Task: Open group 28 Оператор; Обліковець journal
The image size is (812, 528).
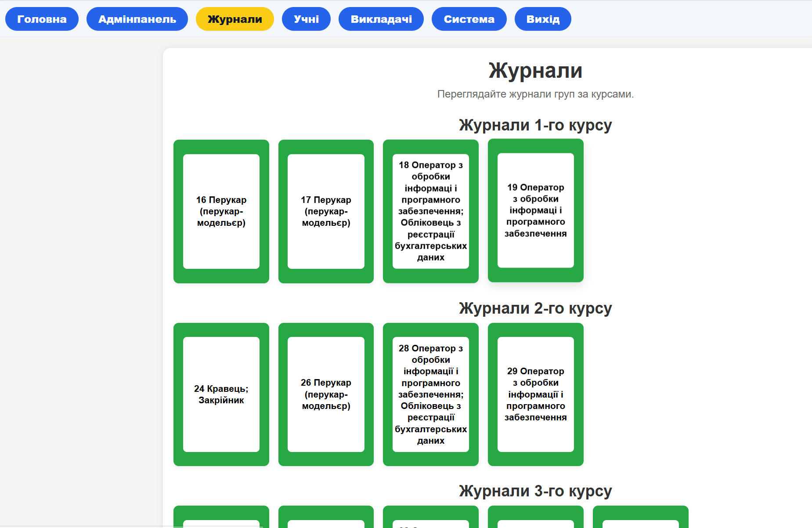Action: (430, 394)
